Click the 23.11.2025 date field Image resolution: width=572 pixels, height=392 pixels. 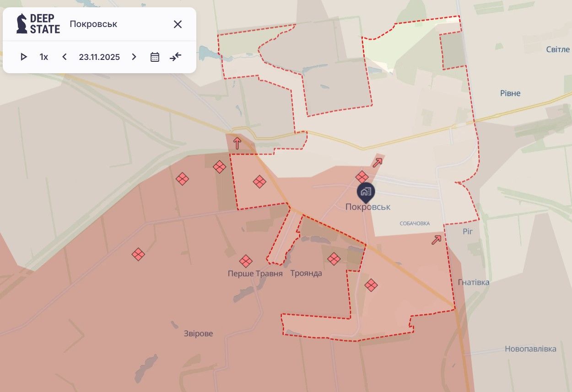click(x=99, y=57)
